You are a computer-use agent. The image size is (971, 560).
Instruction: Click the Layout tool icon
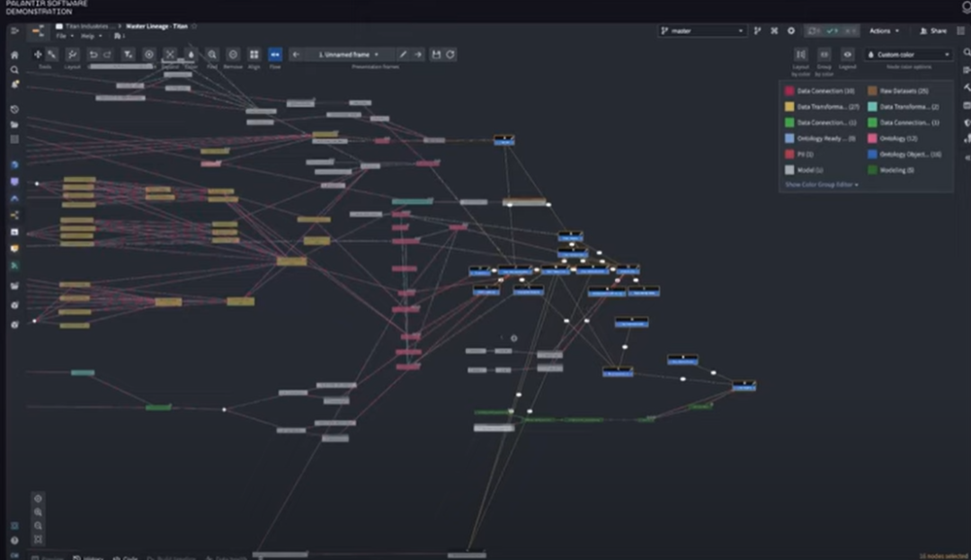coord(73,55)
